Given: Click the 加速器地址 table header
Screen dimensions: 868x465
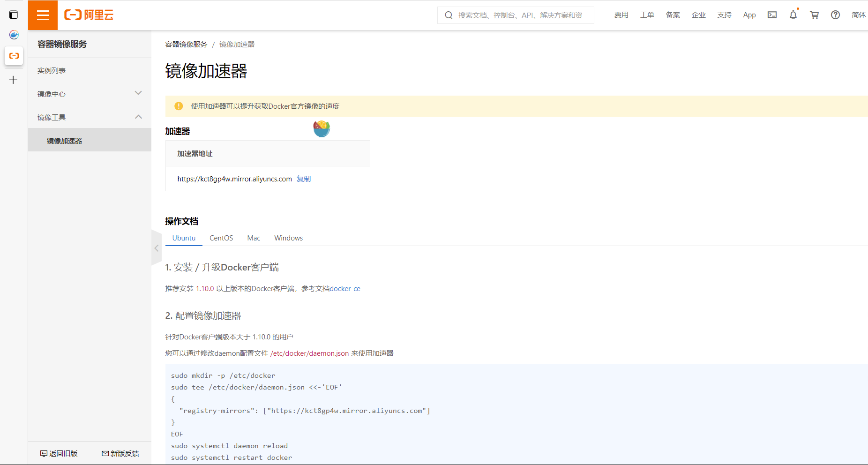Looking at the screenshot, I should pos(195,153).
